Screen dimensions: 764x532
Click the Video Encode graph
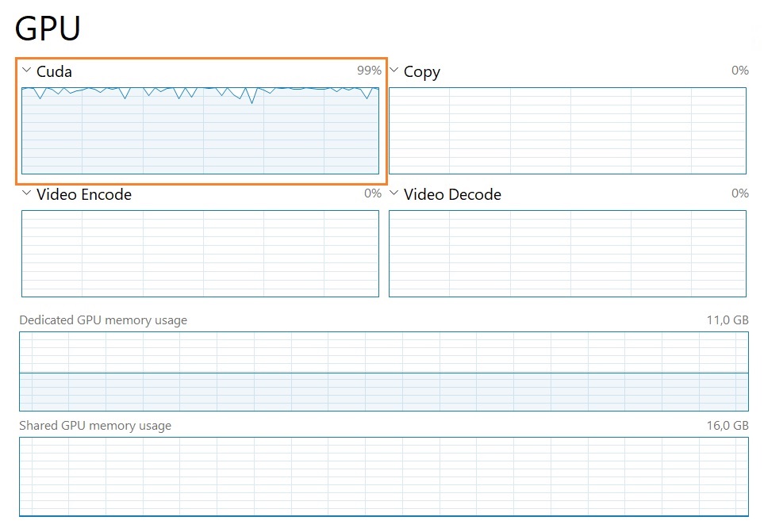click(x=200, y=254)
